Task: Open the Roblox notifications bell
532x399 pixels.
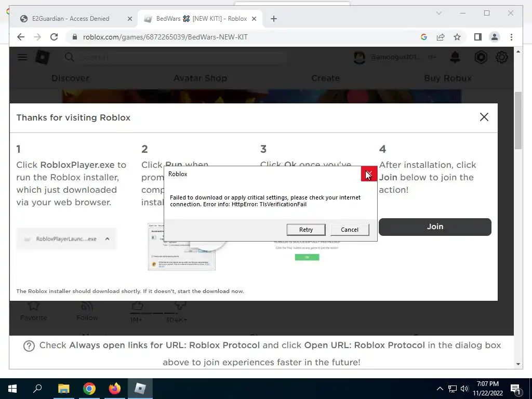Action: click(x=455, y=57)
